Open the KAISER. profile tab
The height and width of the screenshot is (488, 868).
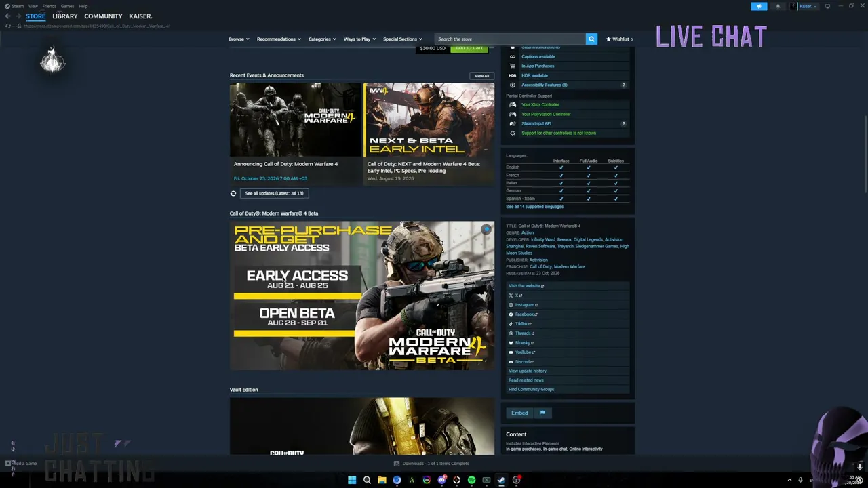140,16
